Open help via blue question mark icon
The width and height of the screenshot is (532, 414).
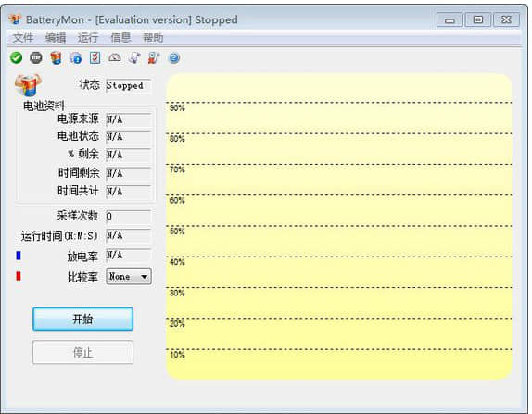(x=174, y=58)
